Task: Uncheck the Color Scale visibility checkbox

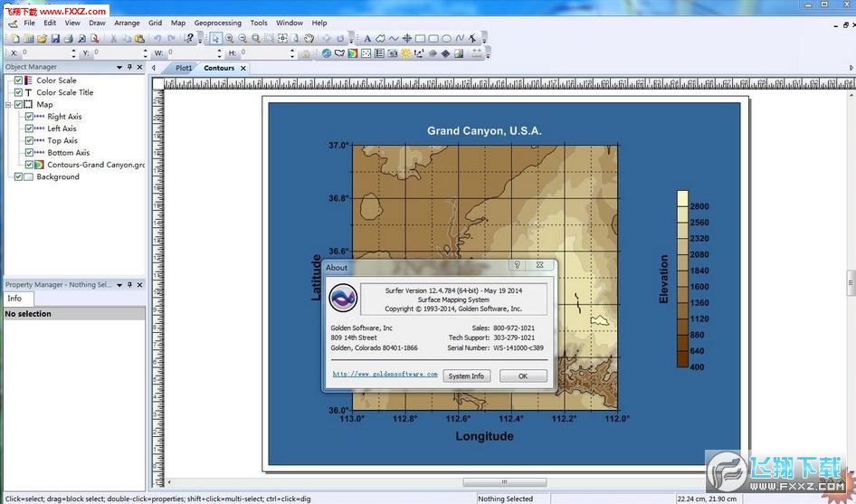Action: click(x=18, y=81)
